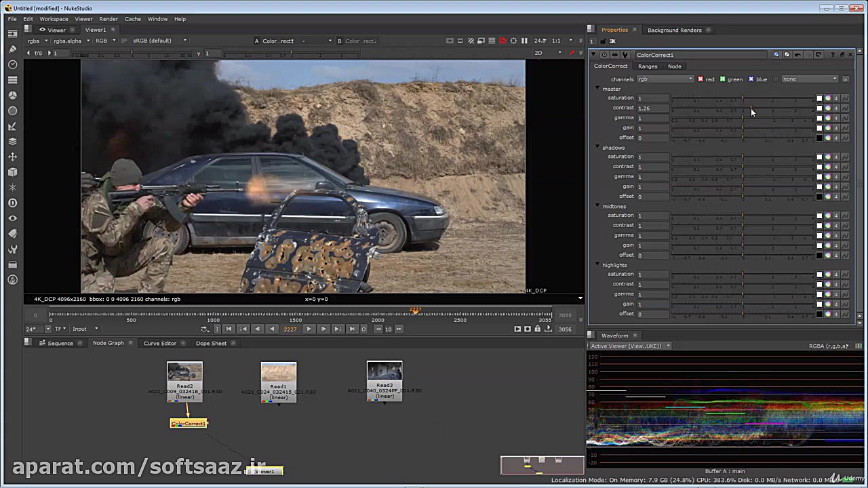Collapse the master section
868x488 pixels.
tap(597, 89)
